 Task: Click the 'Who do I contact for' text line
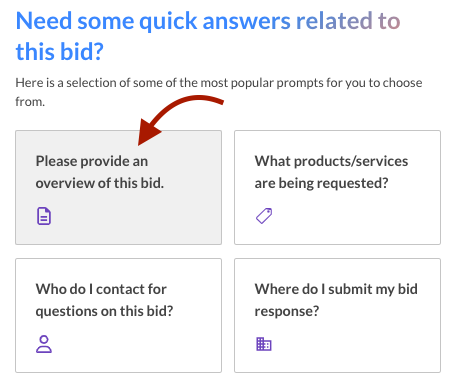click(101, 289)
